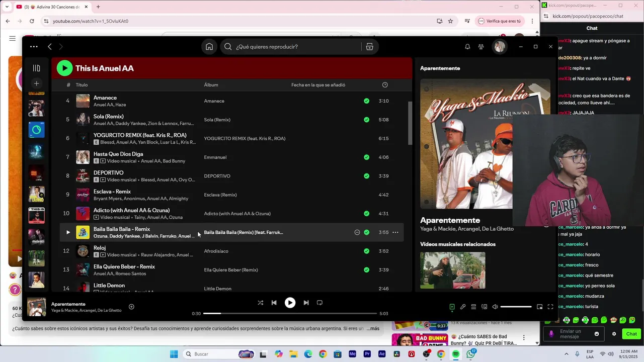Open Kick chat settings gear
The height and width of the screenshot is (362, 644).
[x=614, y=334]
